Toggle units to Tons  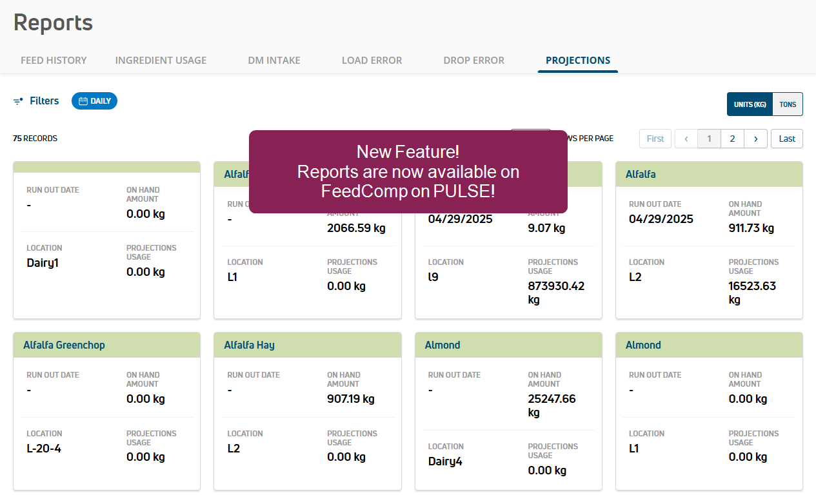coord(787,104)
